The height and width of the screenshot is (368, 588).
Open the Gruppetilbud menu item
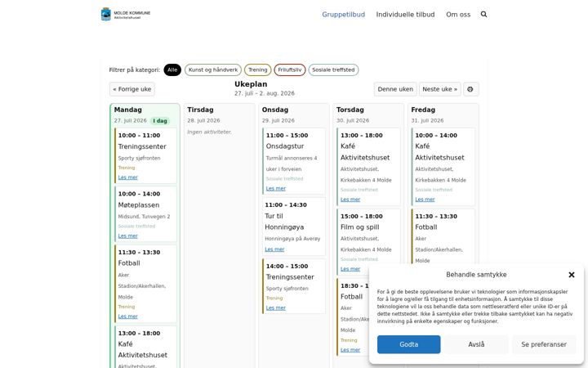343,14
